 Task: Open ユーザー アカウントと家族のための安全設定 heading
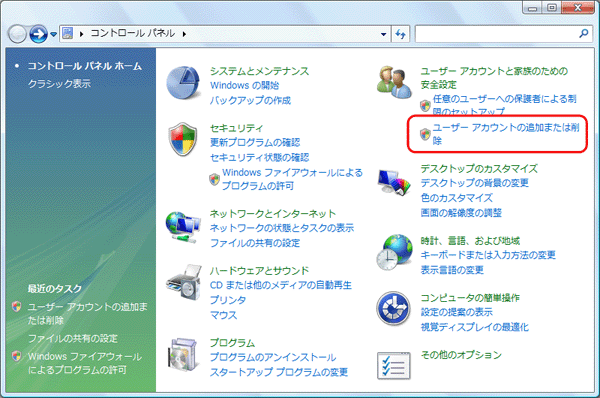(494, 78)
